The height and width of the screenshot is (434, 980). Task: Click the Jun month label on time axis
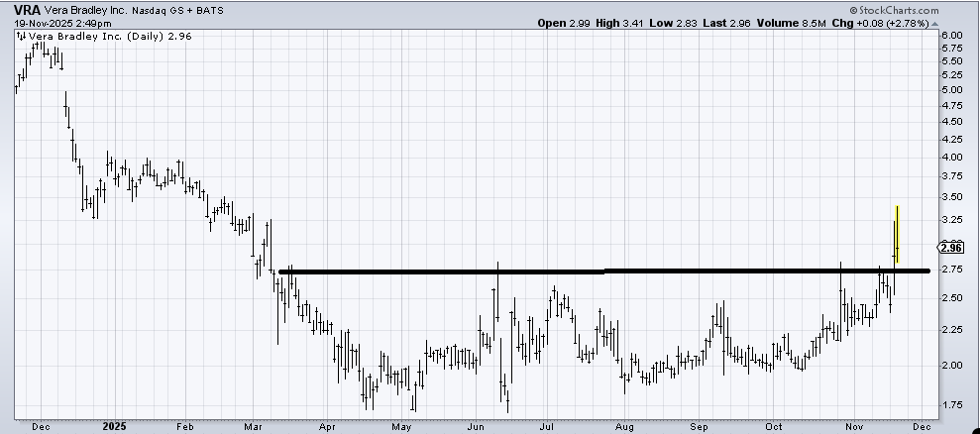click(477, 426)
